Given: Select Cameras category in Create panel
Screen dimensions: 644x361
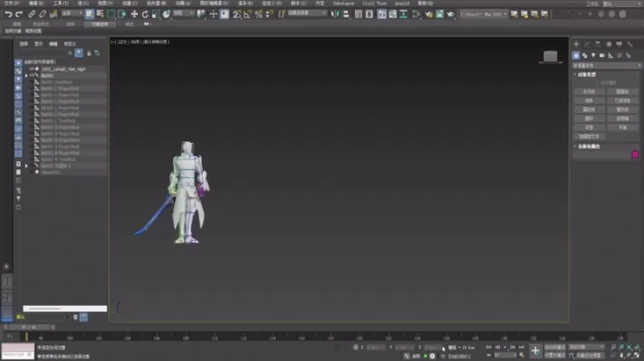Looking at the screenshot, I should click(602, 55).
